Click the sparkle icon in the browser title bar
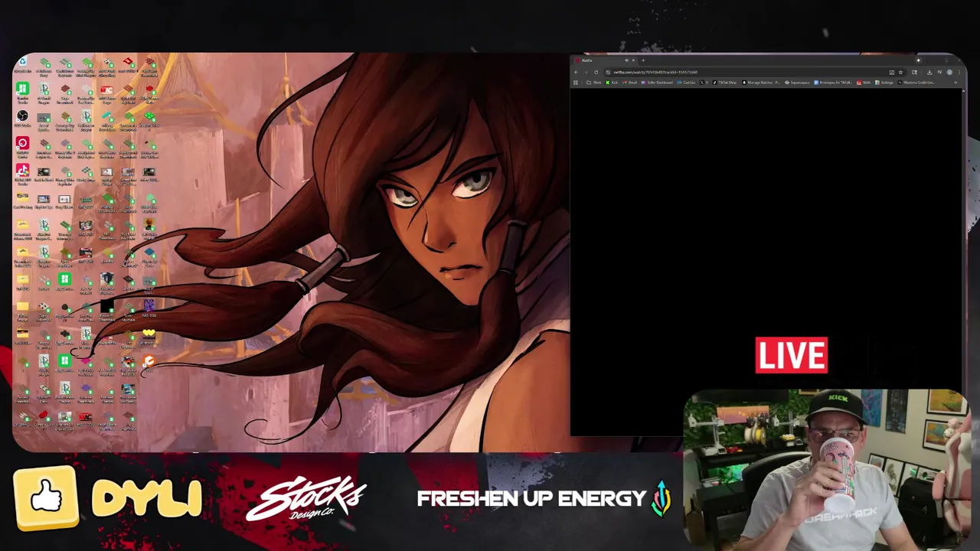Screen dimensions: 980x551 (x=918, y=60)
